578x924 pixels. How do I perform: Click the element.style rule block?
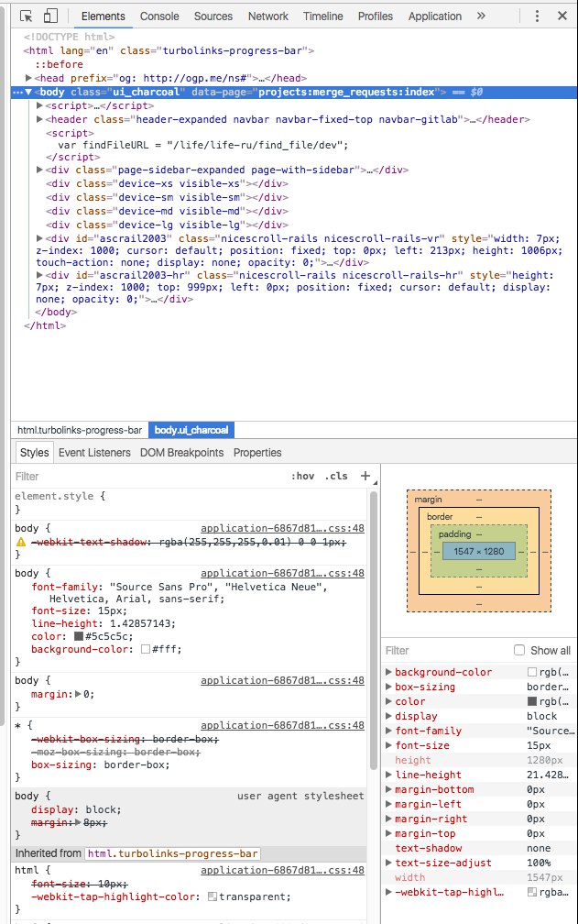[x=190, y=502]
